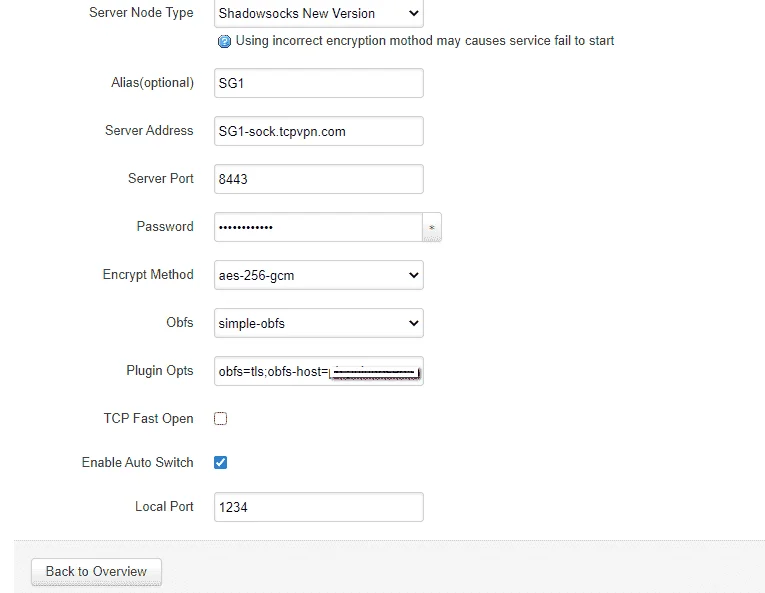This screenshot has height=593, width=765.
Task: Focus the Local Port field showing 1234
Action: coord(319,507)
